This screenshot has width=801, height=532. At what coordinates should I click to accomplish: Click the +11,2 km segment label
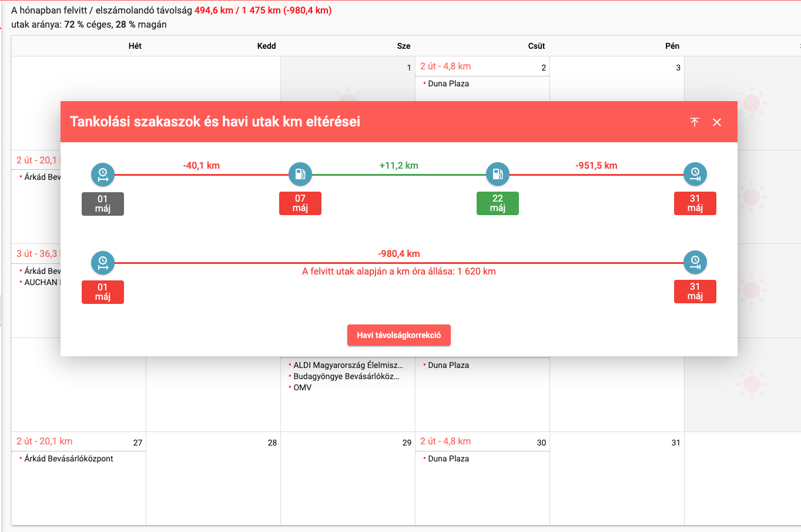[x=399, y=166]
